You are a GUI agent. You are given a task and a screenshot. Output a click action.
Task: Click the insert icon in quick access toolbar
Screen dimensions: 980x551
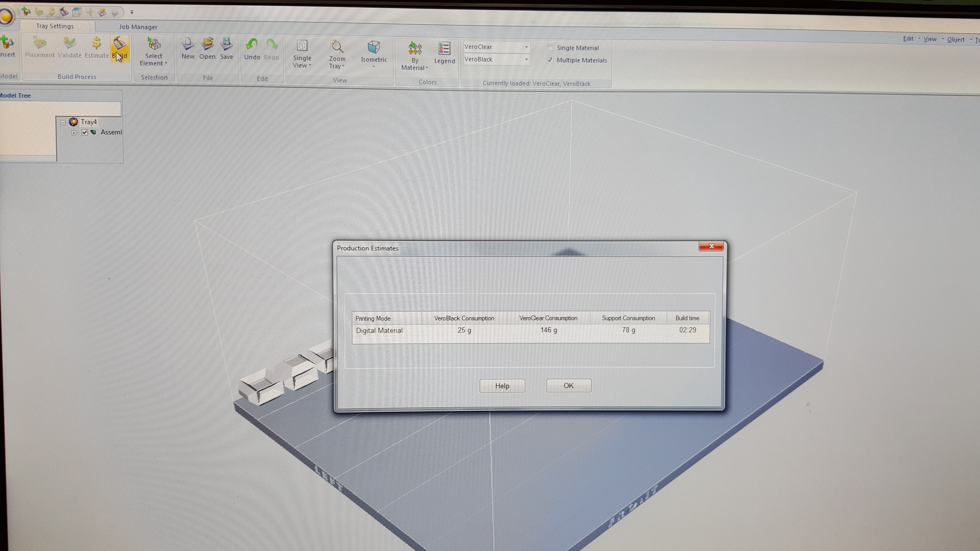[x=26, y=11]
